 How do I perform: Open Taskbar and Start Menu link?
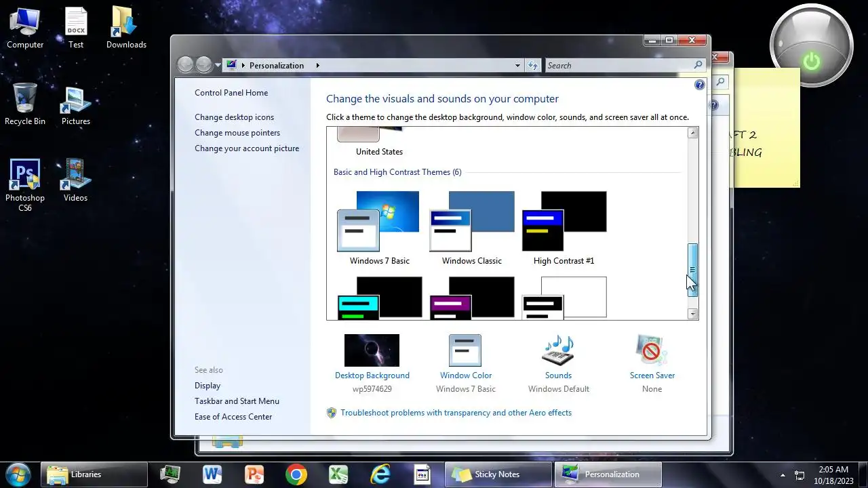(237, 401)
